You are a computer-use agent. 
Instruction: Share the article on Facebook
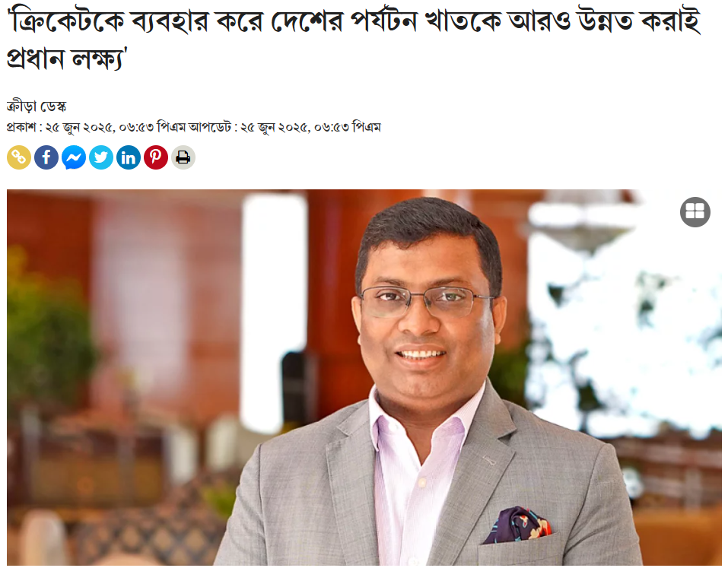[x=46, y=157]
